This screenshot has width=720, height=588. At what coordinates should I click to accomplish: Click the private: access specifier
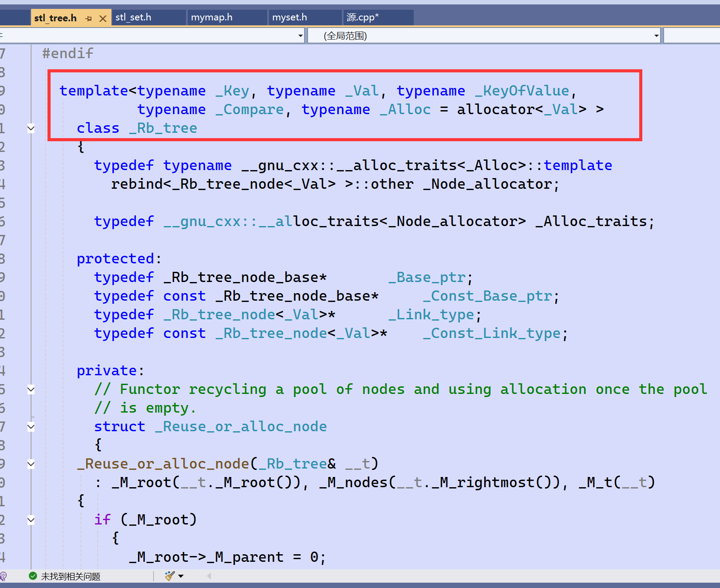tap(111, 370)
